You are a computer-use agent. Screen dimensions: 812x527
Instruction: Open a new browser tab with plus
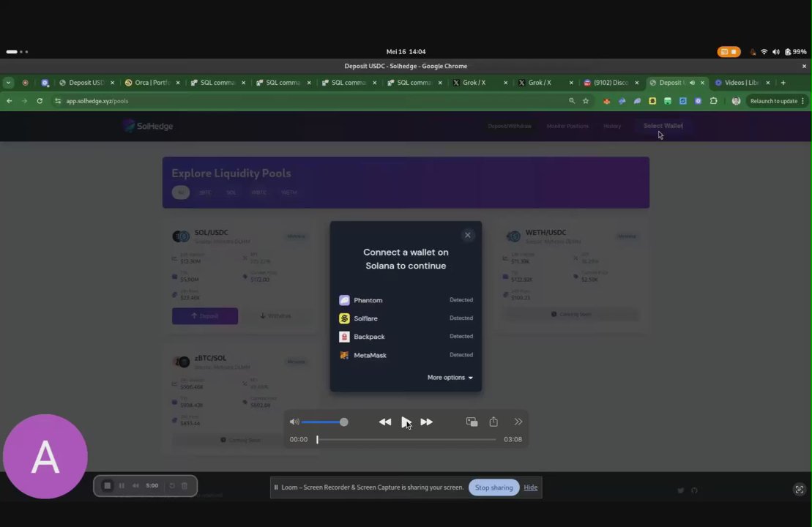point(783,82)
